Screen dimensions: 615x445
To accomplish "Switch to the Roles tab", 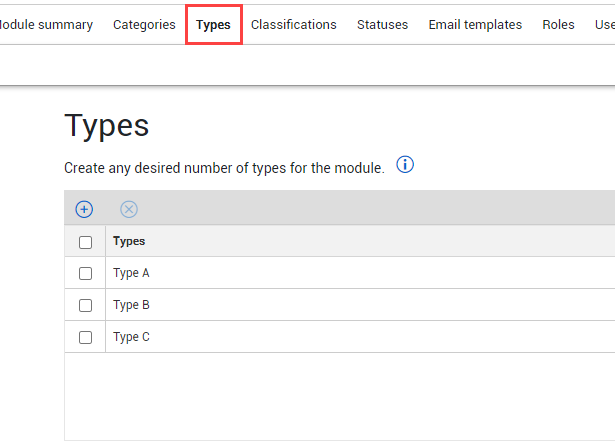I will pyautogui.click(x=558, y=25).
